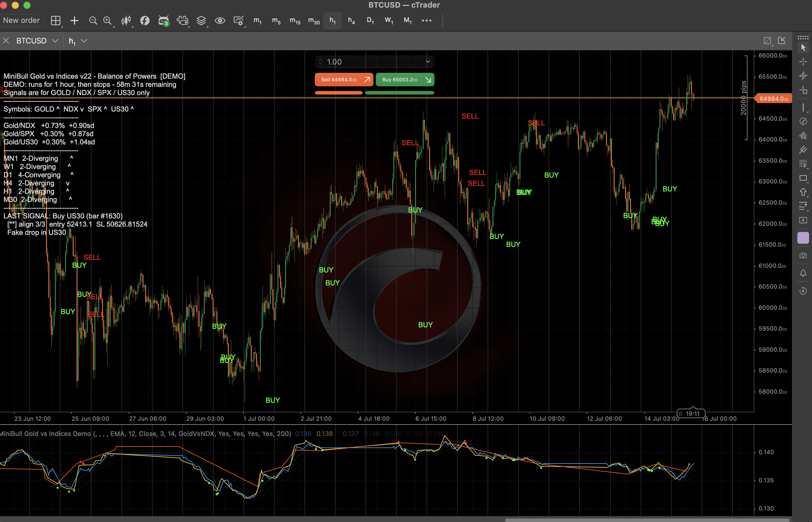Open the market replay icon

click(x=803, y=290)
